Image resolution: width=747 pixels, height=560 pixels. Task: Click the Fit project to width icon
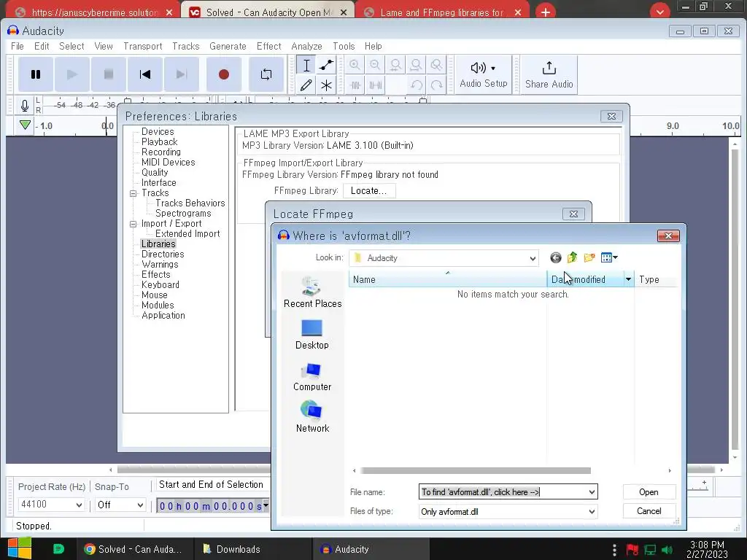click(x=416, y=65)
